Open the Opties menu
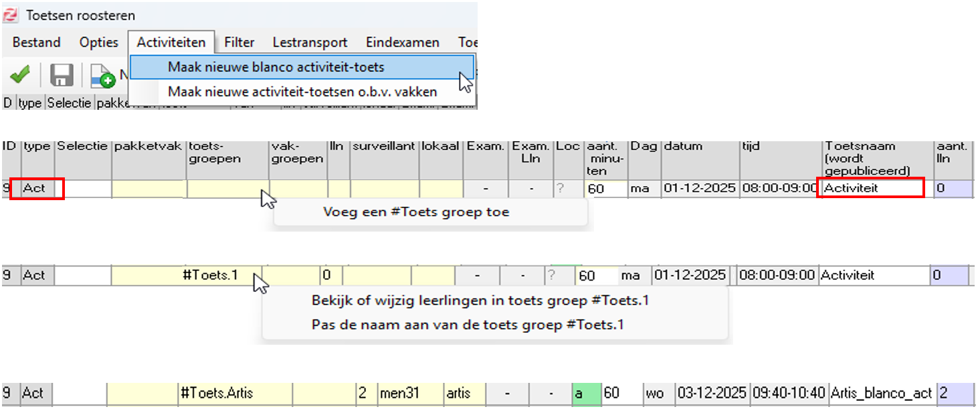The image size is (980, 411). pyautogui.click(x=98, y=42)
